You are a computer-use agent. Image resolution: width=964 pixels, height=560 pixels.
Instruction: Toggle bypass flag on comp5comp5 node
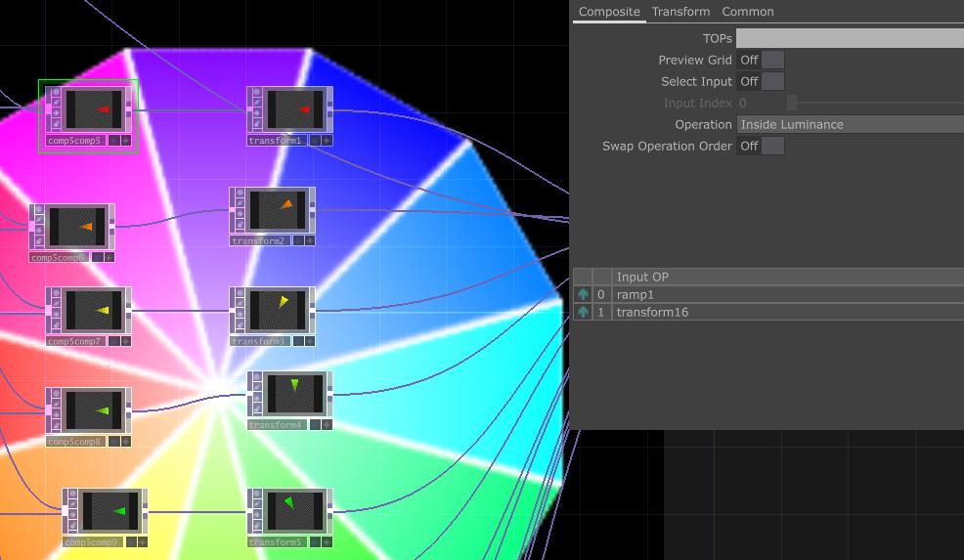tap(56, 113)
